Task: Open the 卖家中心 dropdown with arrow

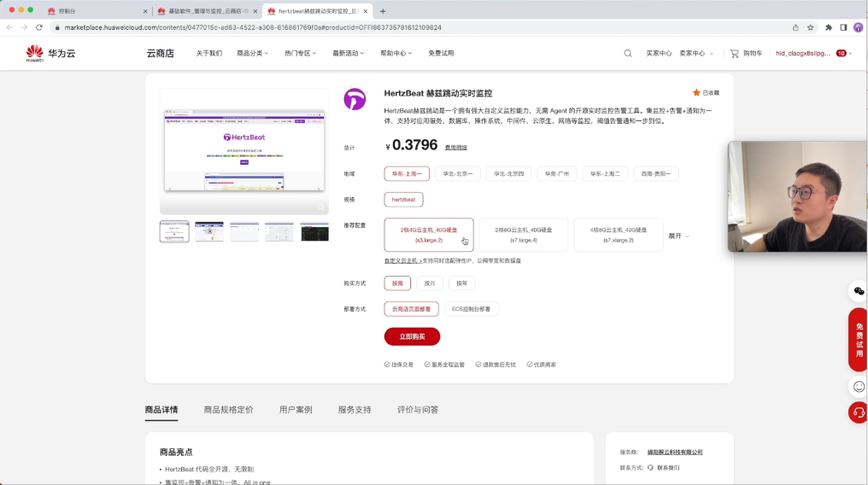Action: 696,53
